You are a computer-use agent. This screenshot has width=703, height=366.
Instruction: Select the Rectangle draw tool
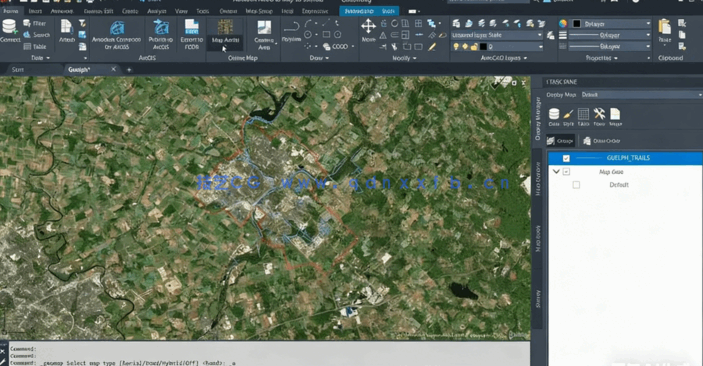pyautogui.click(x=326, y=35)
